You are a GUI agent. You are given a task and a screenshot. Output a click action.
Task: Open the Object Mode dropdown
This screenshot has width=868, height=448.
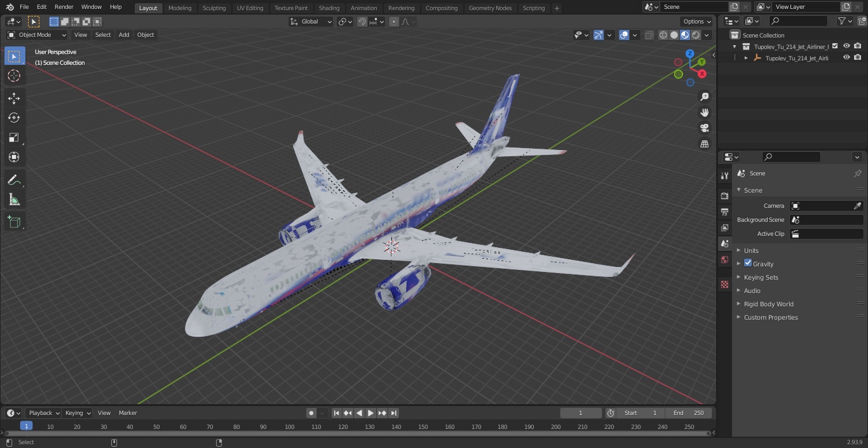[37, 35]
